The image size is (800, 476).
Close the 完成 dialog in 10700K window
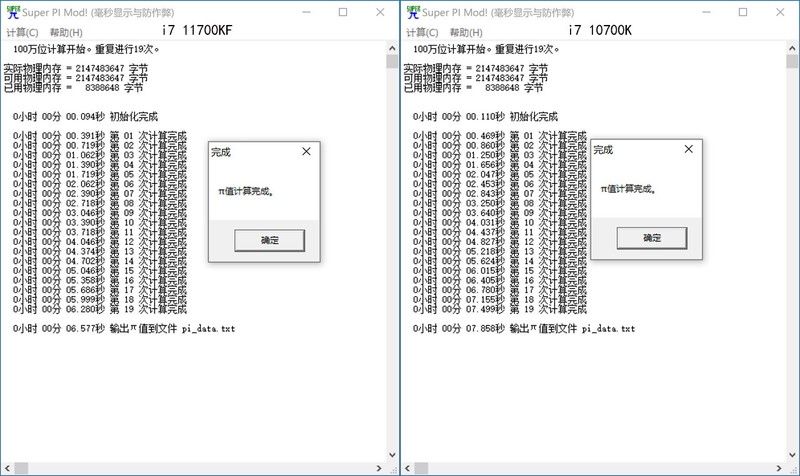click(688, 149)
